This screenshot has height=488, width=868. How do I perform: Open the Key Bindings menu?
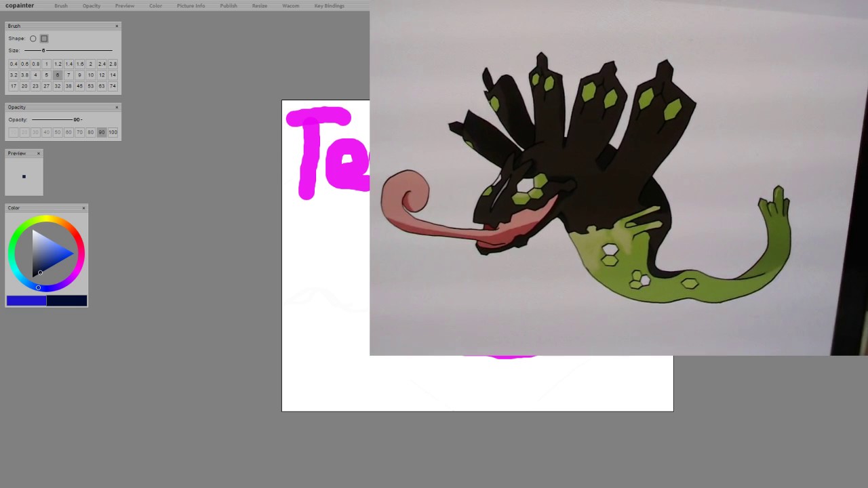pos(330,5)
